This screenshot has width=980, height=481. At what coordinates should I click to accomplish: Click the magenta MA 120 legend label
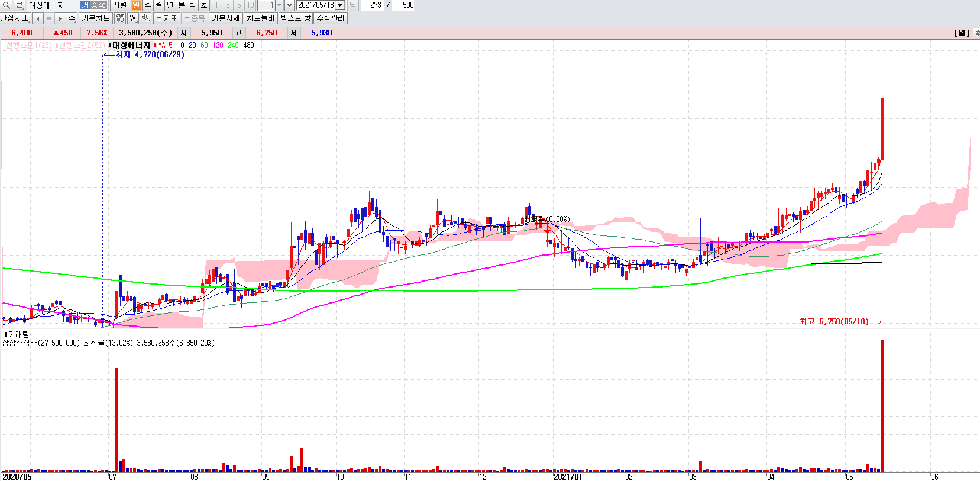point(218,46)
